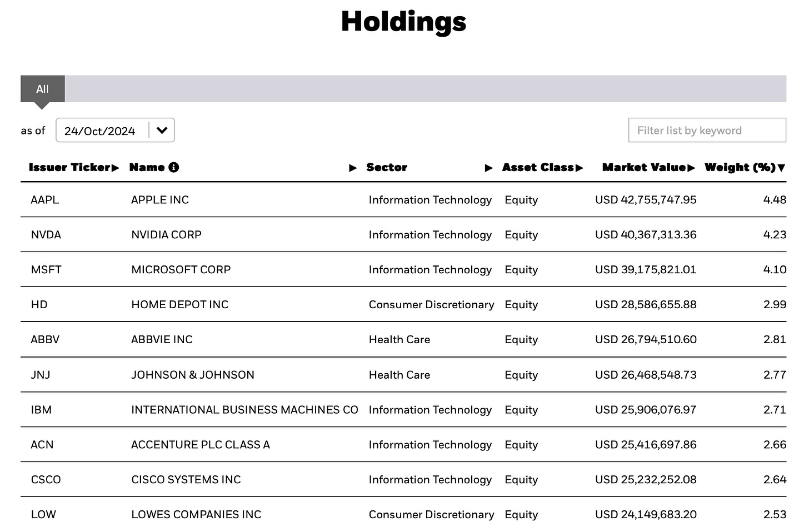Click the 4.23 weight value
809x532 pixels.
[x=775, y=235]
